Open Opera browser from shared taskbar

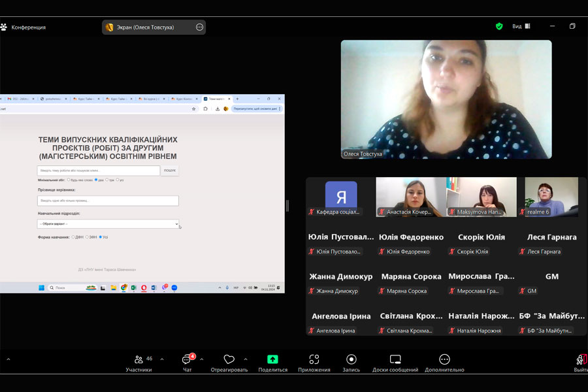[144, 287]
